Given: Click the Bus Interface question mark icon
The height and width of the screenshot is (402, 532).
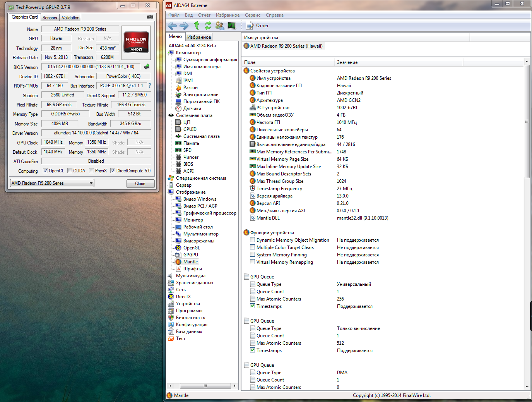Looking at the screenshot, I should tap(150, 86).
